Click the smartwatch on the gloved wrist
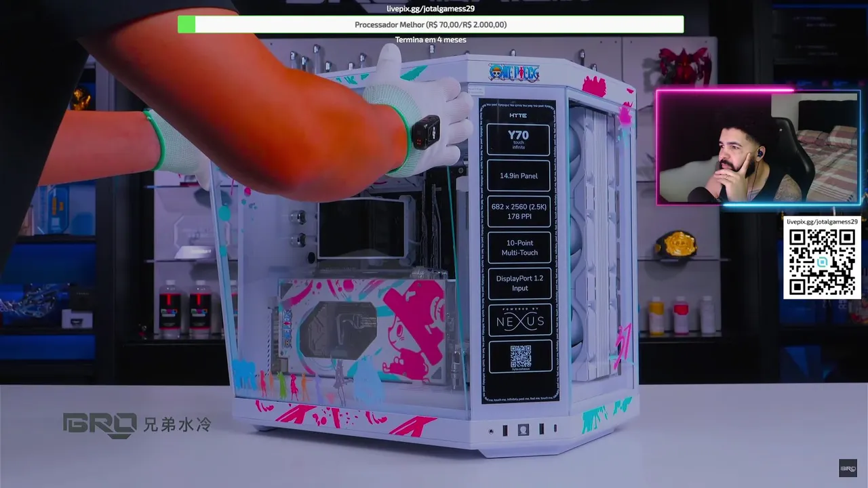Viewport: 868px width, 488px height. point(425,132)
